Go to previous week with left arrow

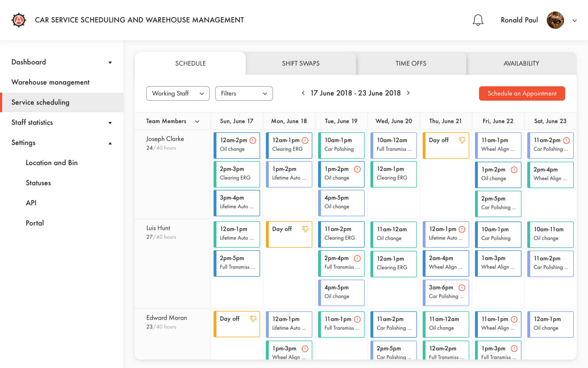click(x=303, y=93)
